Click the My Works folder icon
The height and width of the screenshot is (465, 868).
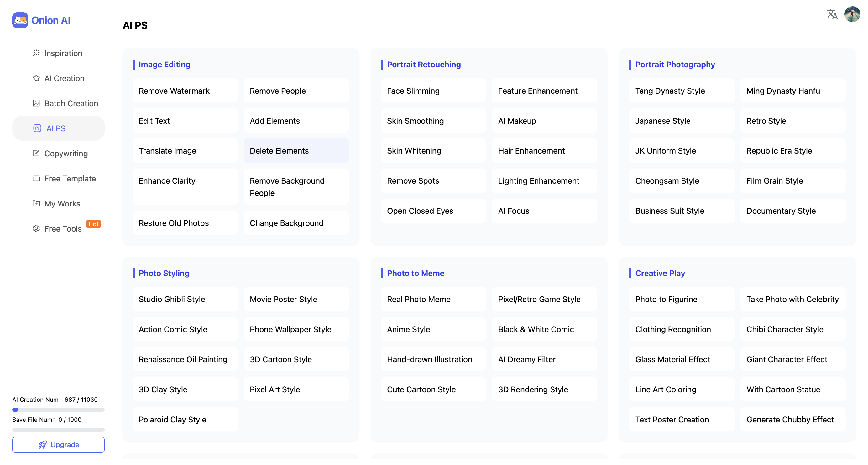(36, 204)
